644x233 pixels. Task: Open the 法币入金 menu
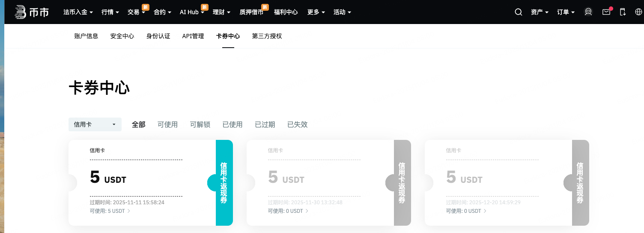78,12
